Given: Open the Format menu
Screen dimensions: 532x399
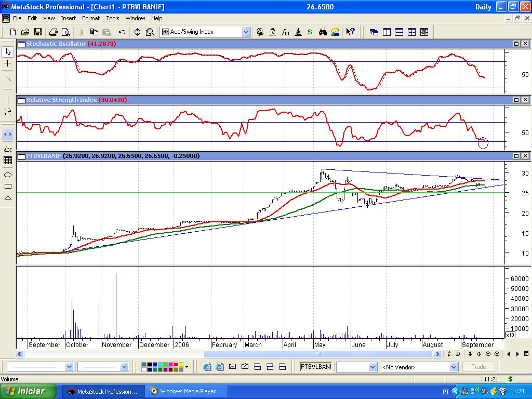Looking at the screenshot, I should 90,18.
